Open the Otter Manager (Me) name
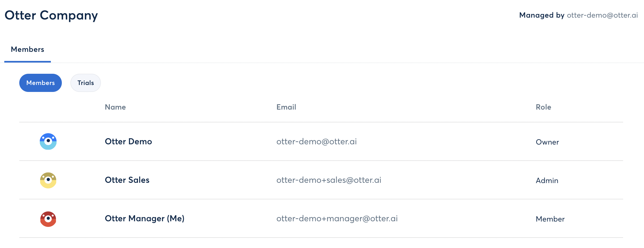The image size is (644, 248). pyautogui.click(x=145, y=219)
